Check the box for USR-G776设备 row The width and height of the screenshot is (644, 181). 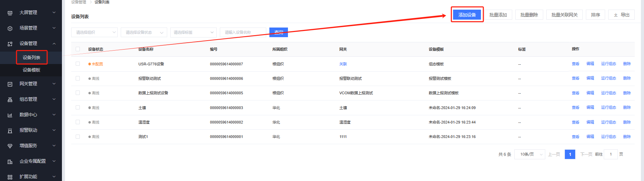[78, 64]
